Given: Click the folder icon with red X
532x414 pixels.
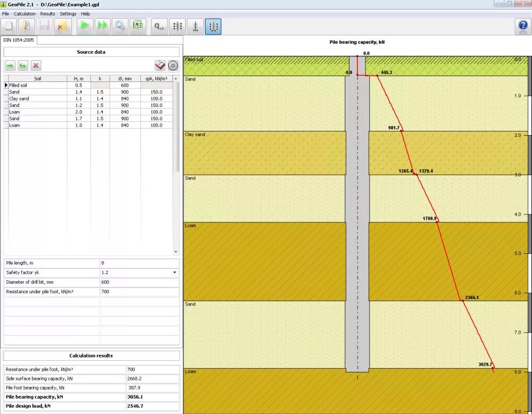Looking at the screenshot, I should pyautogui.click(x=62, y=27).
